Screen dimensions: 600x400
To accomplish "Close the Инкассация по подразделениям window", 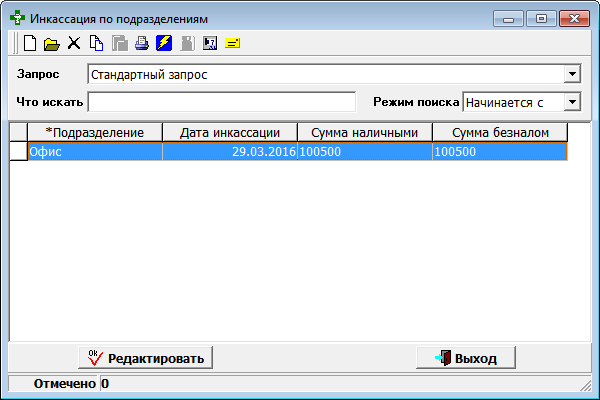I will tap(574, 18).
